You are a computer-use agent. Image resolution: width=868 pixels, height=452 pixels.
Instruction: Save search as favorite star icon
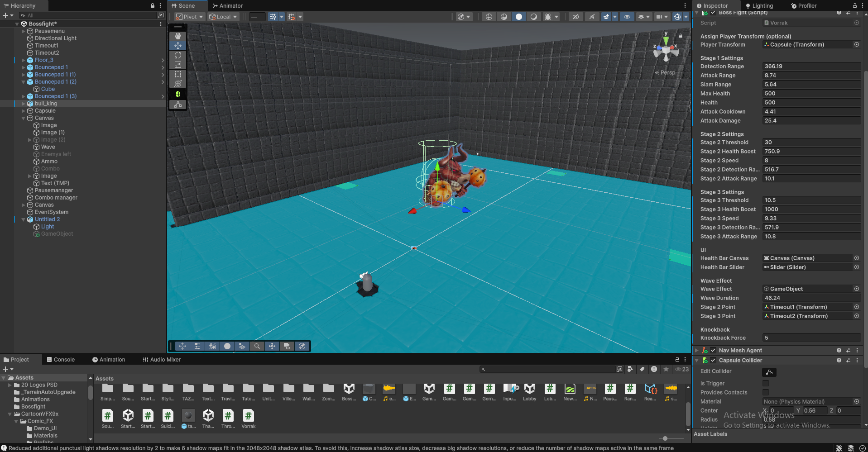pos(666,369)
